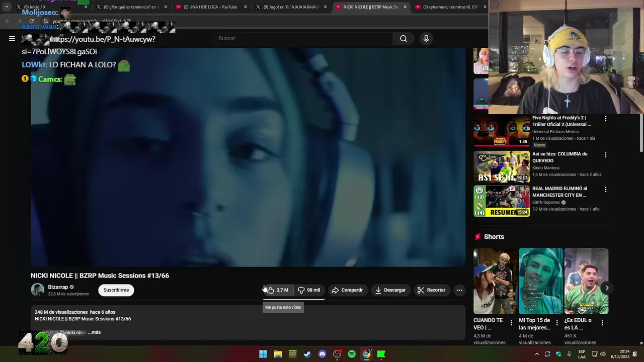Open Spotify from the taskbar
Image resolution: width=644 pixels, height=362 pixels.
352,354
